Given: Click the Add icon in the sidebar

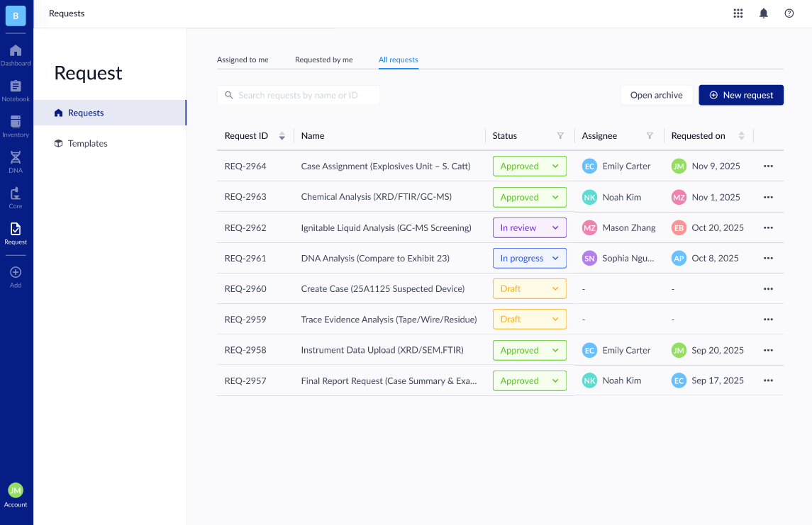Looking at the screenshot, I should [x=16, y=274].
